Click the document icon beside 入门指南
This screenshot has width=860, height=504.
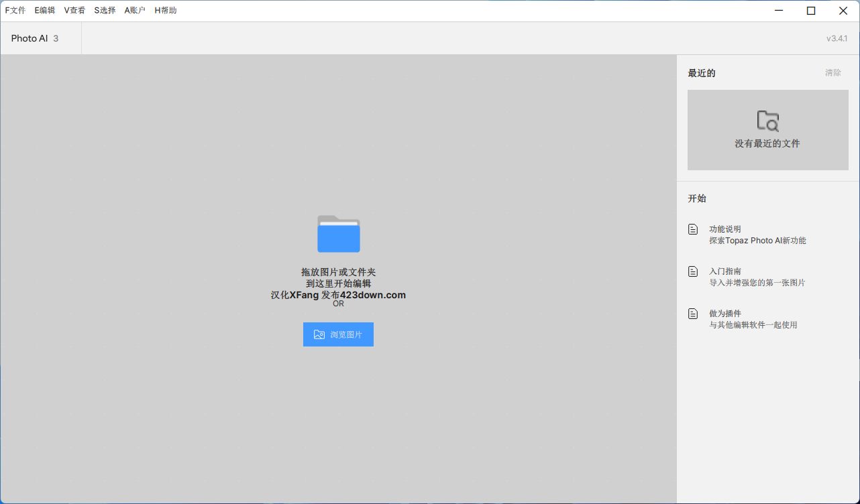[693, 271]
